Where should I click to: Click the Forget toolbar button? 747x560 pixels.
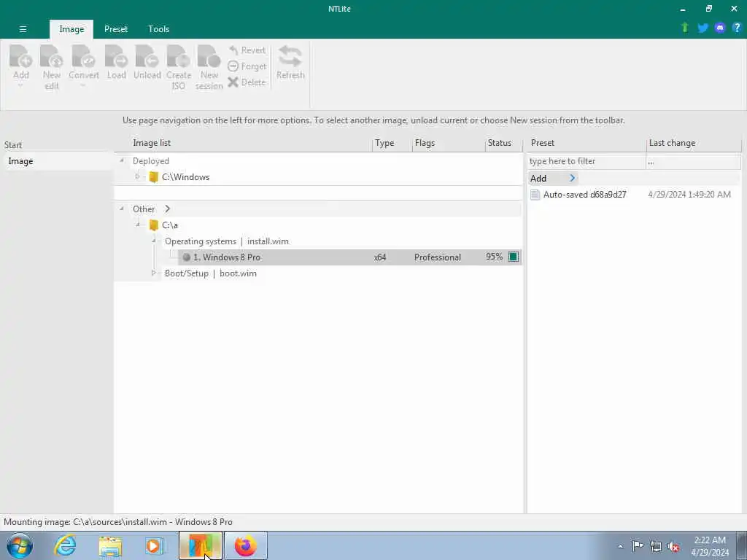pos(247,66)
